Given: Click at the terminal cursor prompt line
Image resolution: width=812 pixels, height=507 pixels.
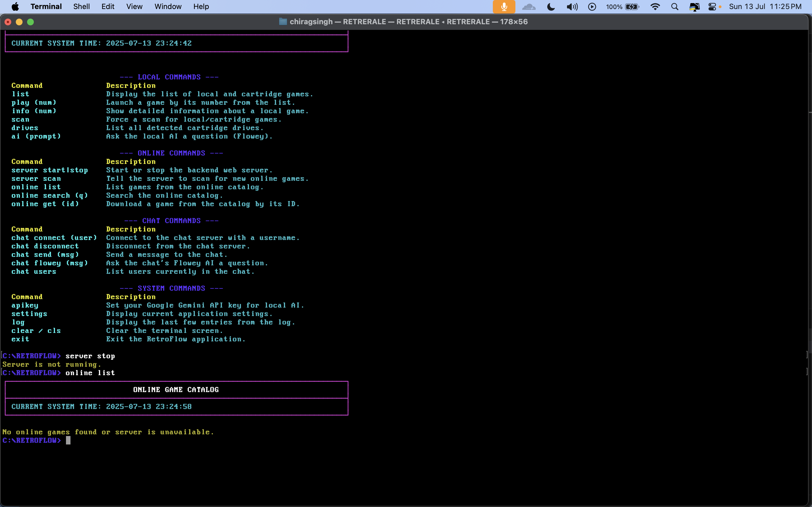Looking at the screenshot, I should 69,440.
